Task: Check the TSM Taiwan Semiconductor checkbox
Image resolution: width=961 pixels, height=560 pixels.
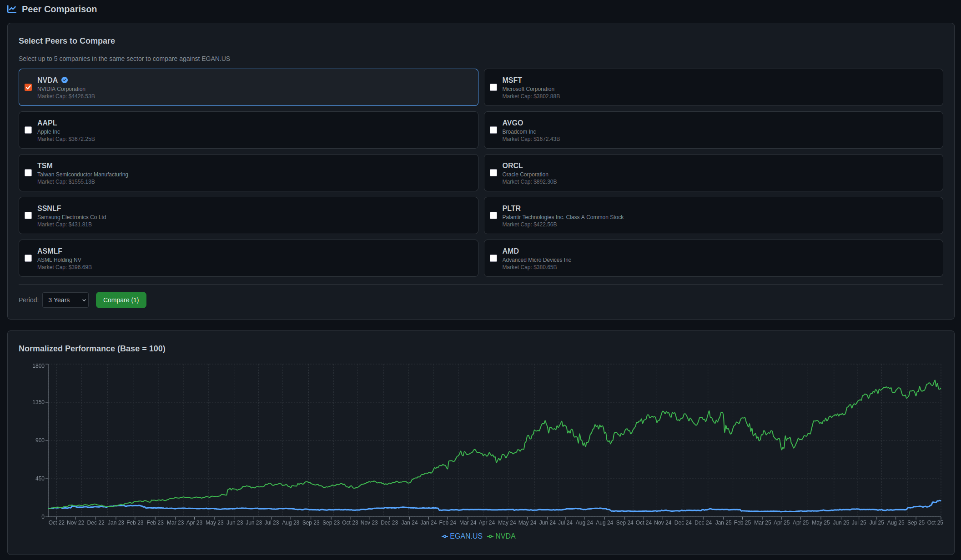Action: pos(28,173)
